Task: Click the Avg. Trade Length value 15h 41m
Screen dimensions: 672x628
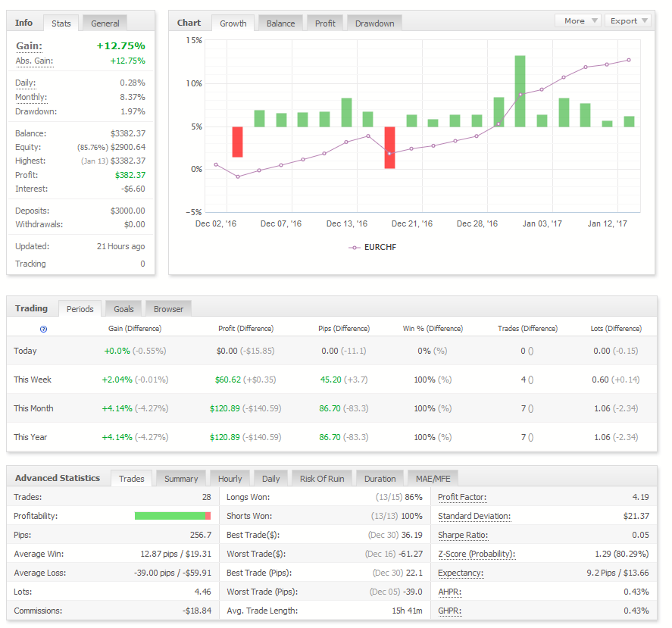Action: [x=407, y=611]
